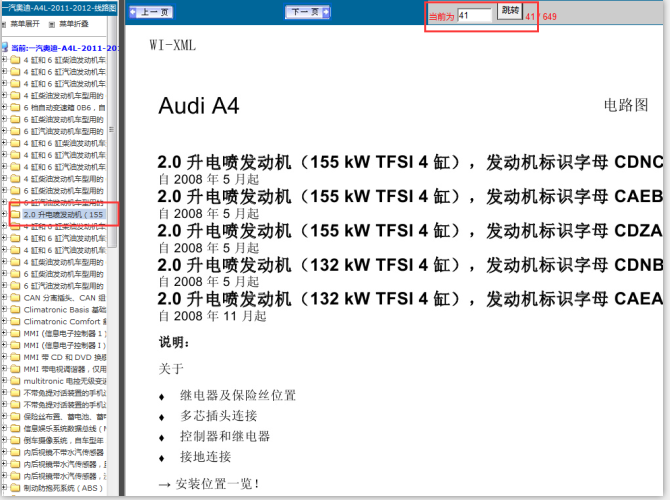Expand the MMI 带 CD 和 DVD node

4,357
